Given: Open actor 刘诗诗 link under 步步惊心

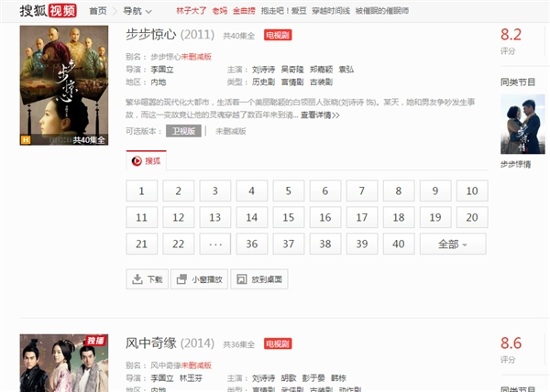Looking at the screenshot, I should (263, 70).
